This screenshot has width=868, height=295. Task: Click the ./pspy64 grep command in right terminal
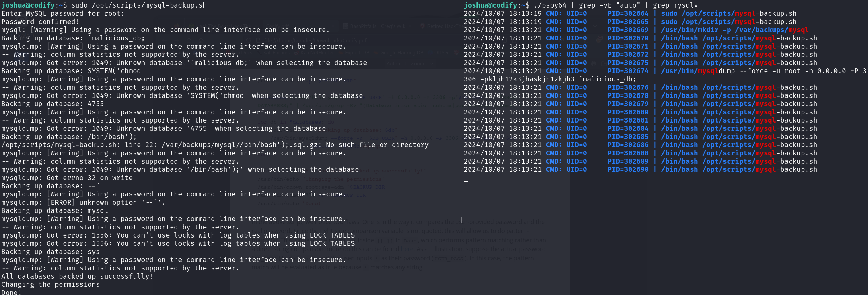pos(615,5)
